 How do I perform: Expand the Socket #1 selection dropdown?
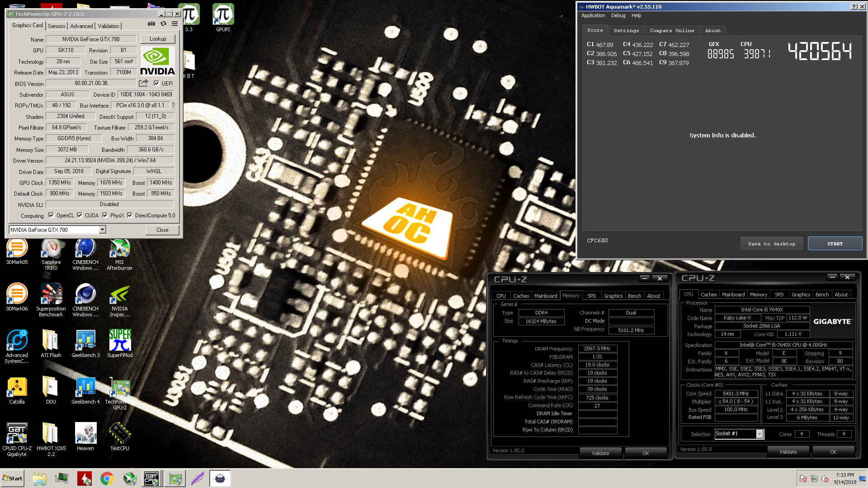click(x=759, y=434)
